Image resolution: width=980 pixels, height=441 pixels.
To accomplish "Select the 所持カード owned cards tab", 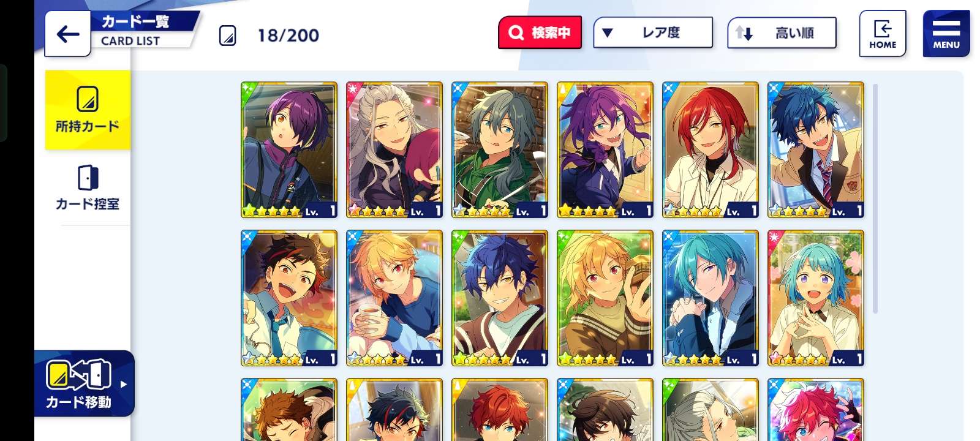I will (x=88, y=110).
